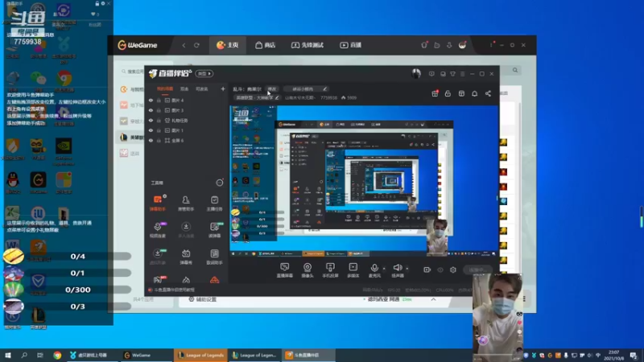Screen dimensions: 644x362
Task: Open the 虚拟形象 tool
Action: click(x=157, y=257)
